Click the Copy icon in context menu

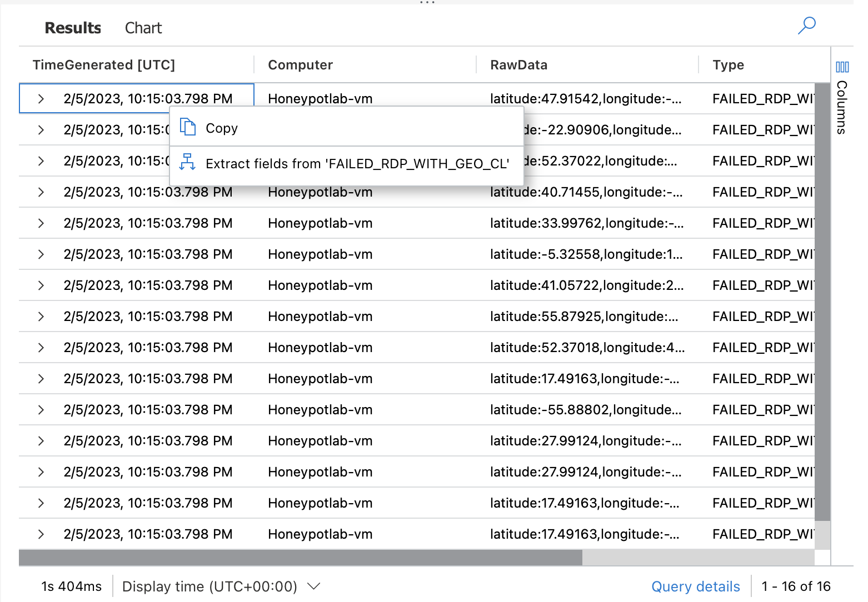click(x=188, y=127)
